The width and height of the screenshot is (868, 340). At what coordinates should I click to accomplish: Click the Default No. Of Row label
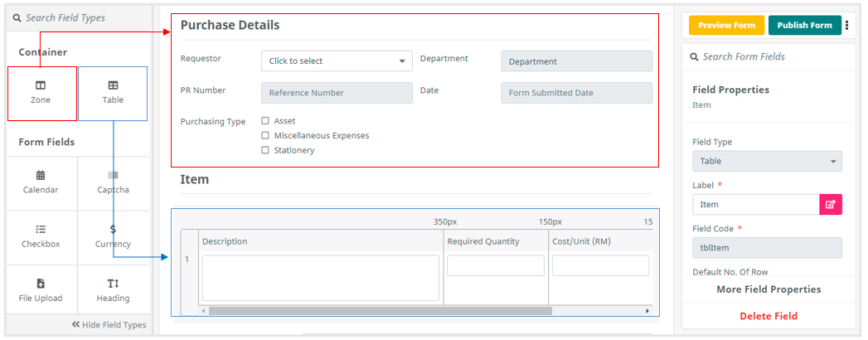(x=730, y=272)
